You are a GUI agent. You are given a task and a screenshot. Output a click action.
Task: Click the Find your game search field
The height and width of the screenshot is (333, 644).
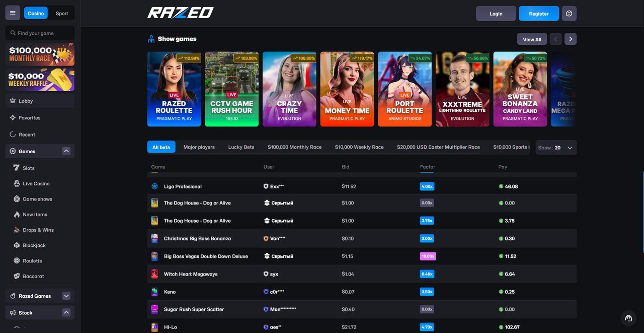coord(40,33)
